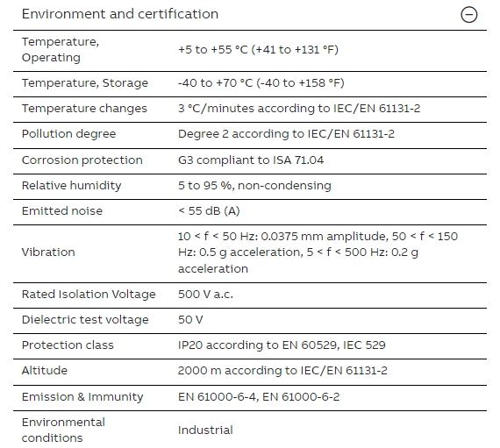Select the Relative humidity label
500x448 pixels.
click(71, 186)
